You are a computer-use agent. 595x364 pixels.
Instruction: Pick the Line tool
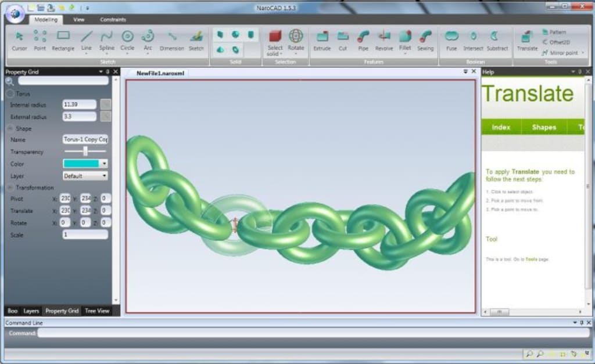[x=86, y=41]
